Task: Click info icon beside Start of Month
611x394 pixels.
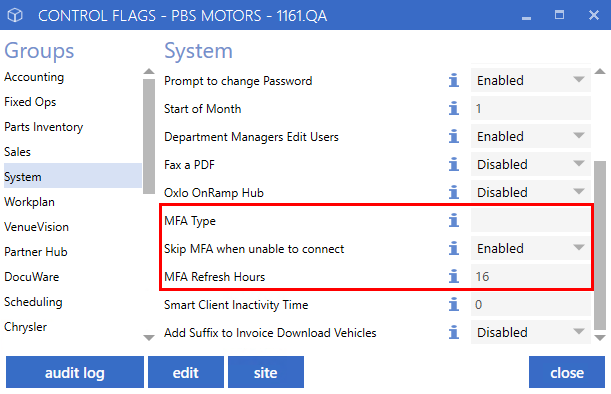Action: pyautogui.click(x=453, y=109)
